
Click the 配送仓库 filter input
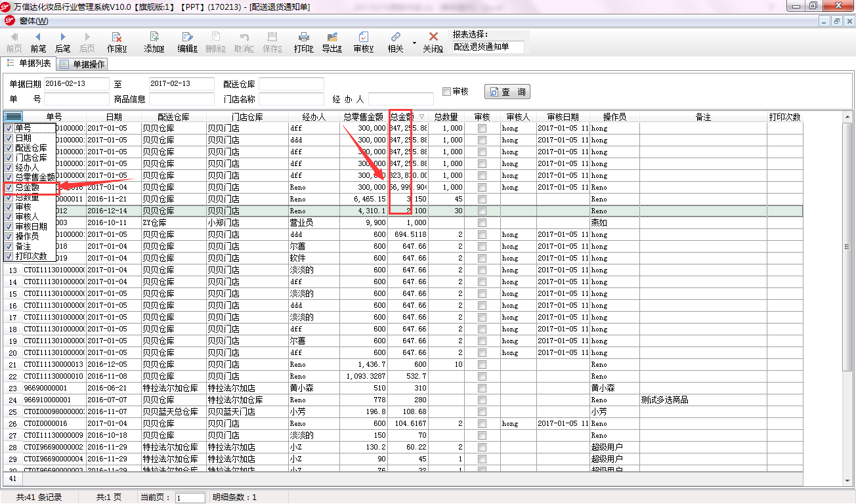[291, 84]
